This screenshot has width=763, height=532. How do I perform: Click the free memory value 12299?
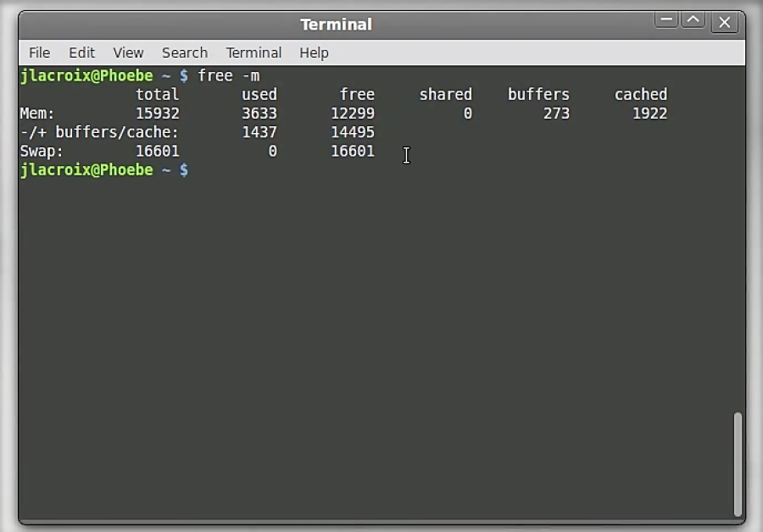(x=353, y=114)
